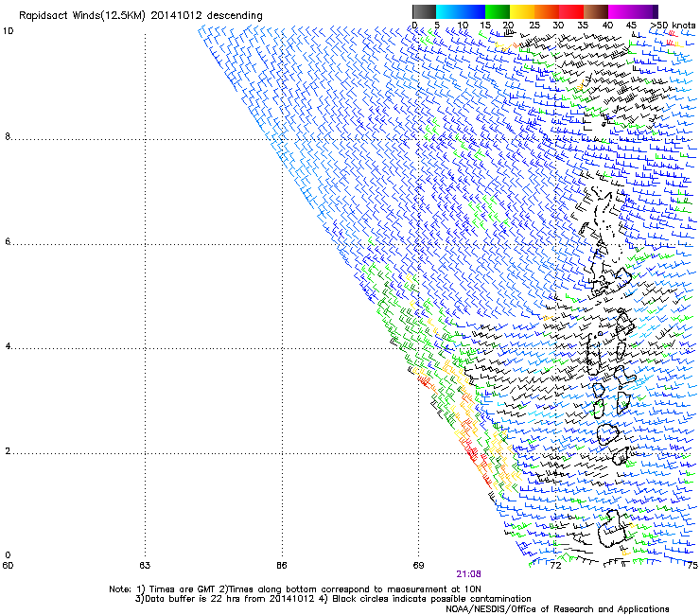Image resolution: width=700 pixels, height=615 pixels.
Task: Click the longitude axis label '69'
Action: pyautogui.click(x=418, y=566)
